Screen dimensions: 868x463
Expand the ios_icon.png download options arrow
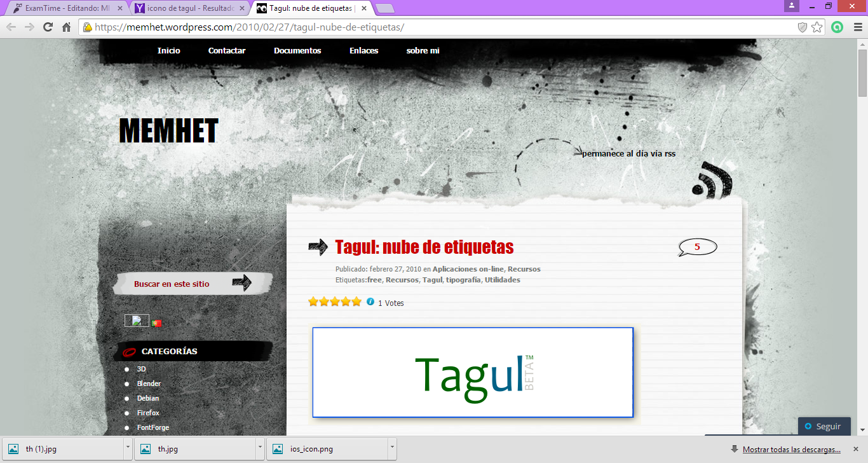393,448
